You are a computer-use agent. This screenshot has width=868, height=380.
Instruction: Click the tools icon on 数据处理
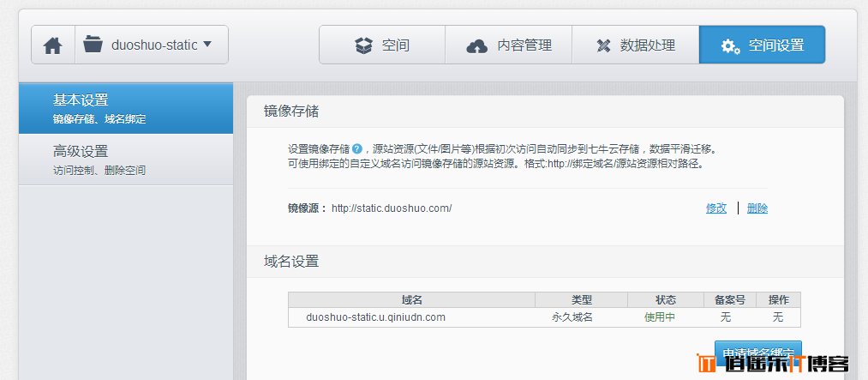coord(603,45)
